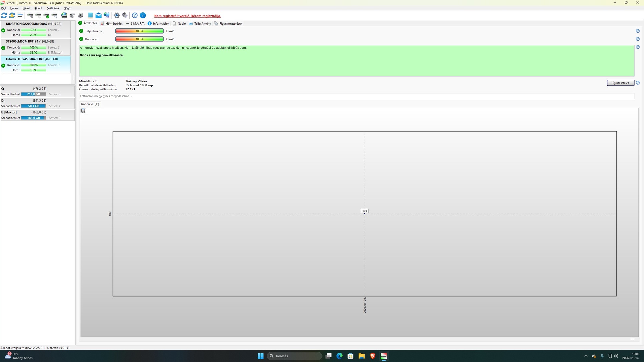Viewport: 644px width, 362px height.
Task: Open the Beállítások menu
Action: (53, 8)
